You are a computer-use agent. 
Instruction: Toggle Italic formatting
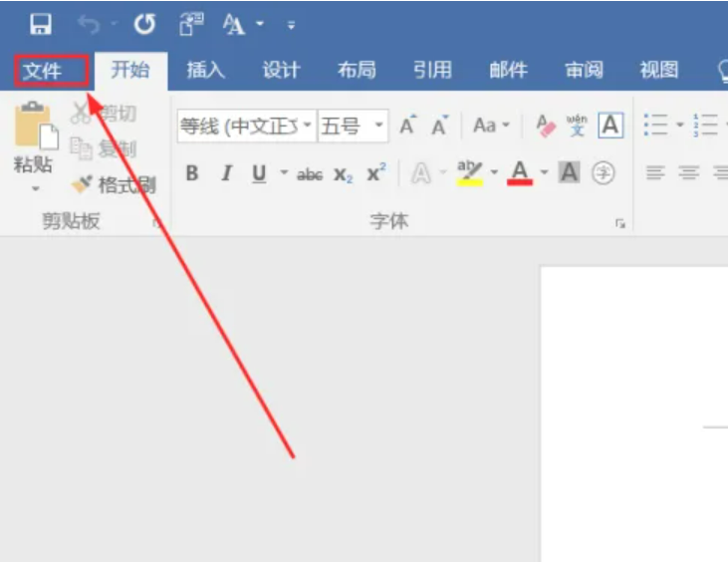click(x=226, y=173)
